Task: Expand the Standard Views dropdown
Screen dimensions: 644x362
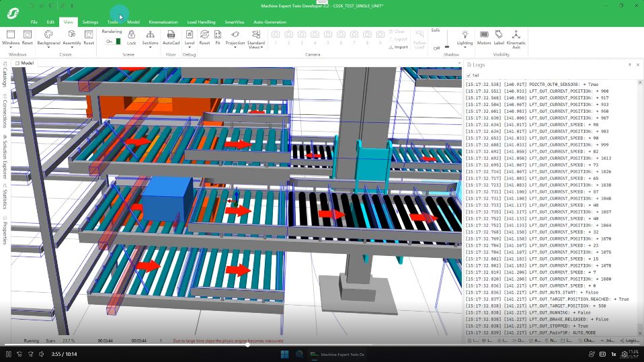Action: pos(255,40)
